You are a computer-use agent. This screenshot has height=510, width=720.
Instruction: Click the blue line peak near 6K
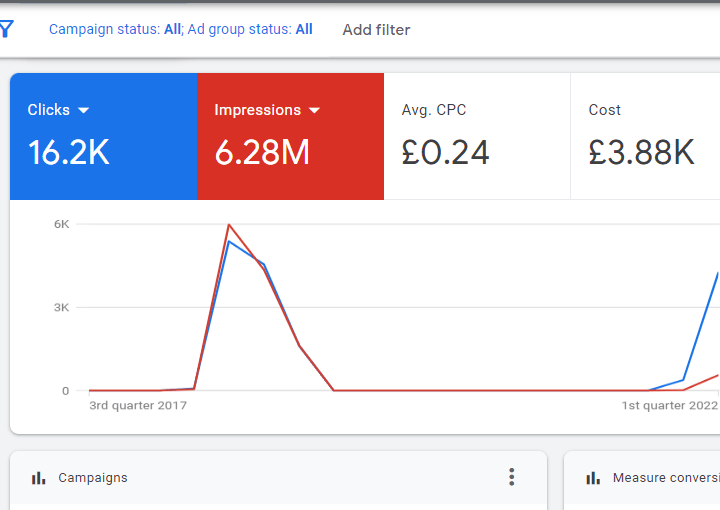click(x=229, y=241)
